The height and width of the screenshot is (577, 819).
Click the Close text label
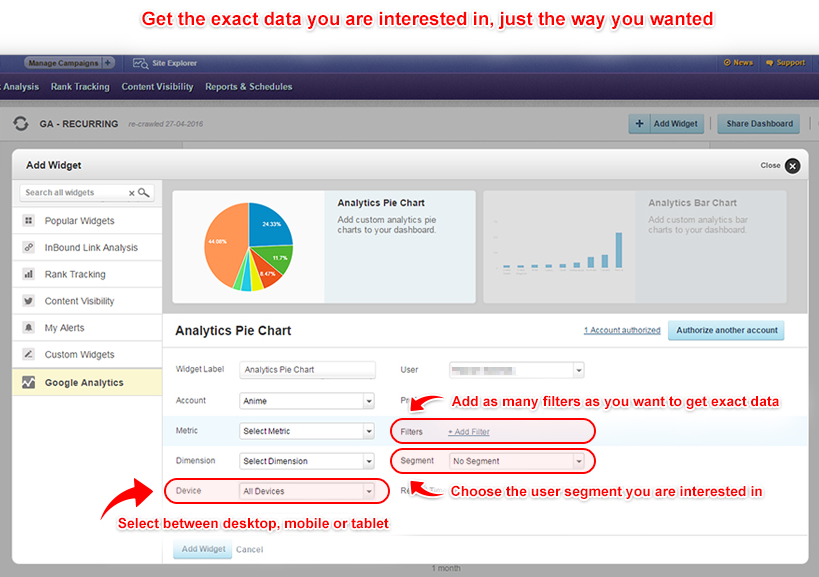coord(770,166)
